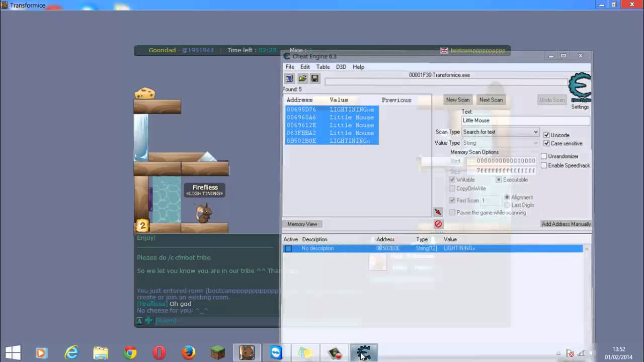Open the media player taskbar icon
This screenshot has width=644, height=362.
[x=42, y=353]
